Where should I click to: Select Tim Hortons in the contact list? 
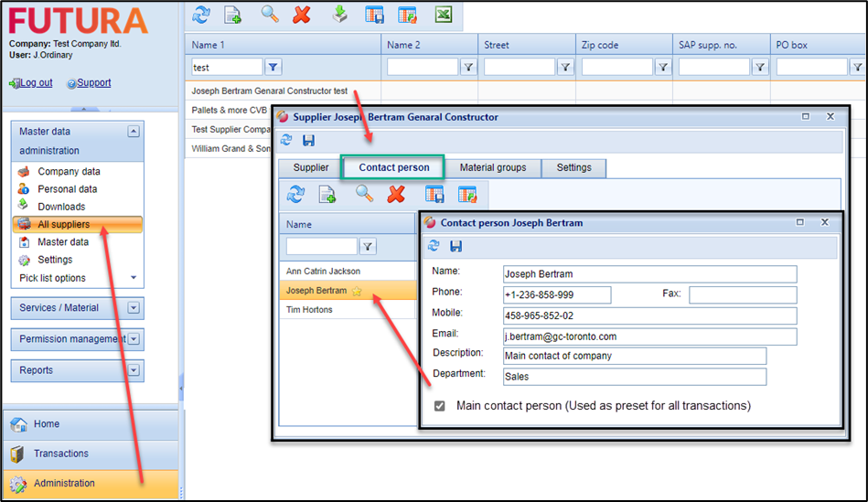pyautogui.click(x=309, y=310)
